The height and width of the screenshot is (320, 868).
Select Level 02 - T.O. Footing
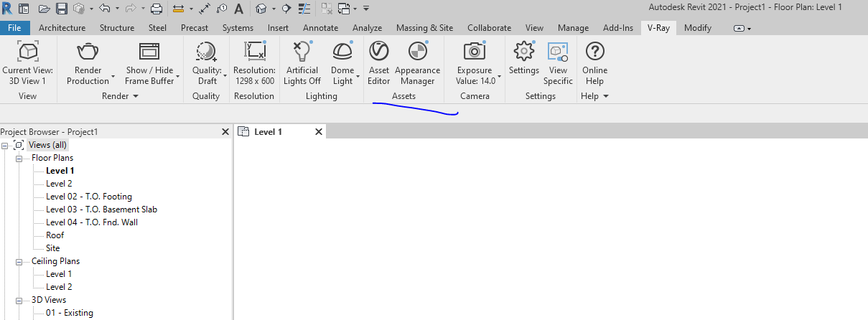pyautogui.click(x=89, y=197)
